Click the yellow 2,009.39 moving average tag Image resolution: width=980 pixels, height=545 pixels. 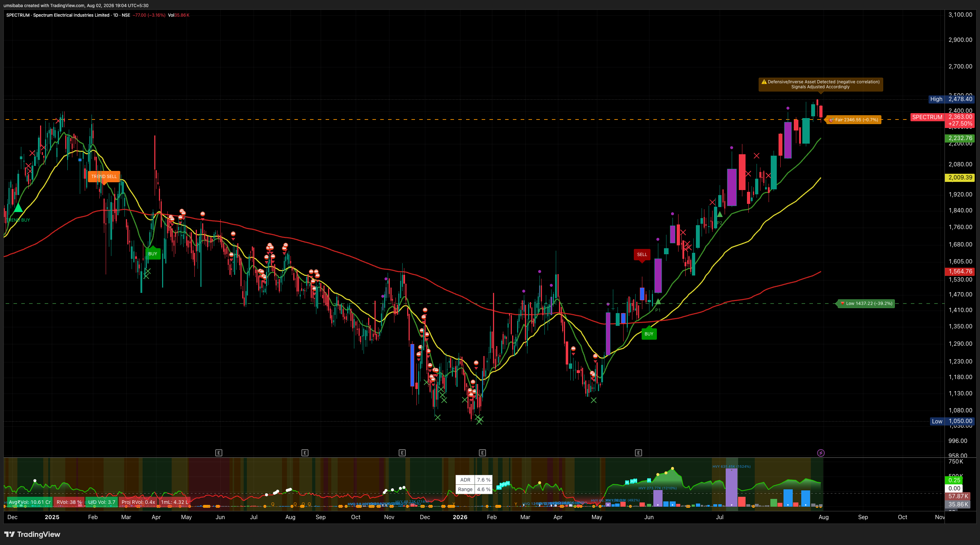click(x=960, y=177)
